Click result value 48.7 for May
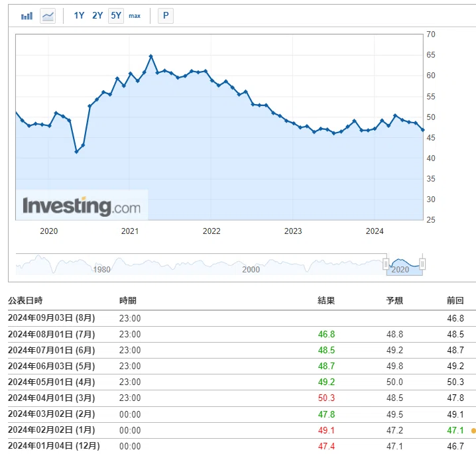Screen dimensions: 476x454 pos(326,366)
